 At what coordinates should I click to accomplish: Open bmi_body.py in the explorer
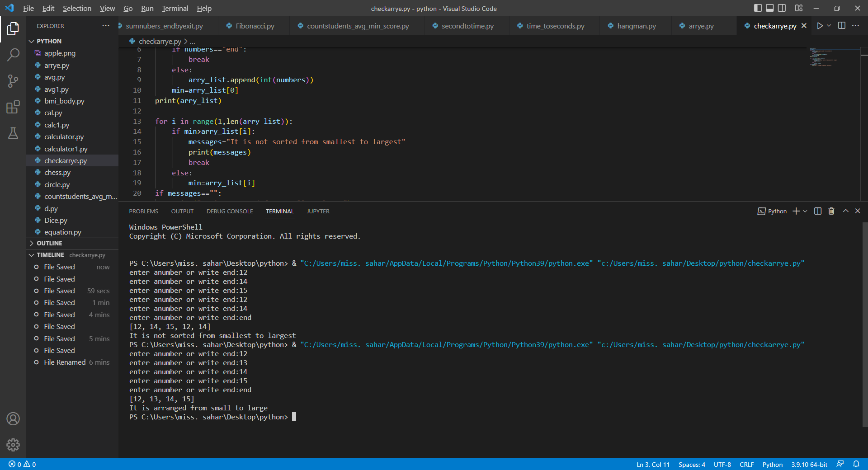pyautogui.click(x=72, y=101)
